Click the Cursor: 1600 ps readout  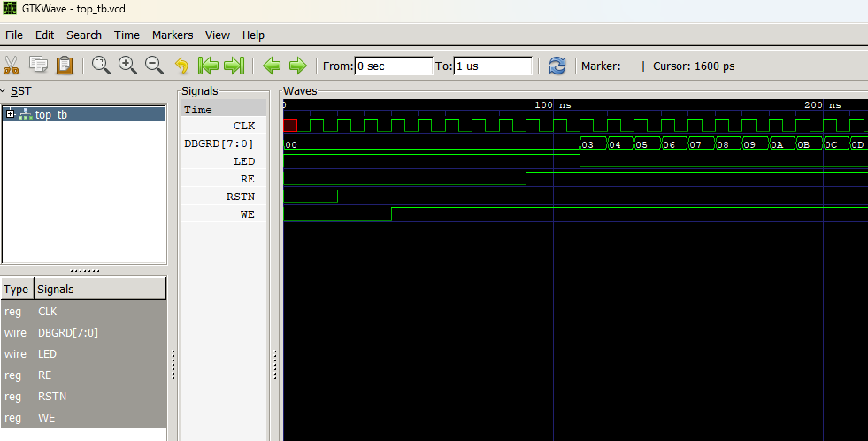click(x=694, y=66)
